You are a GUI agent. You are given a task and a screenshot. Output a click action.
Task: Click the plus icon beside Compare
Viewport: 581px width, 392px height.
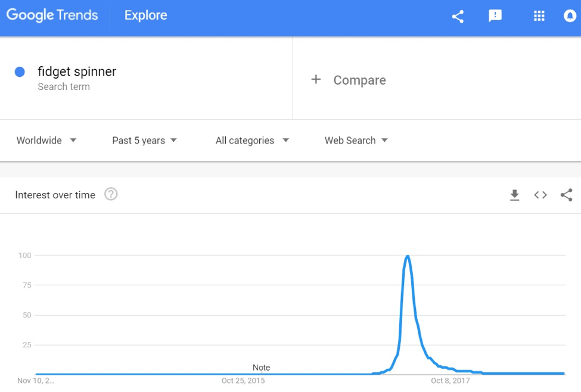[x=316, y=79]
